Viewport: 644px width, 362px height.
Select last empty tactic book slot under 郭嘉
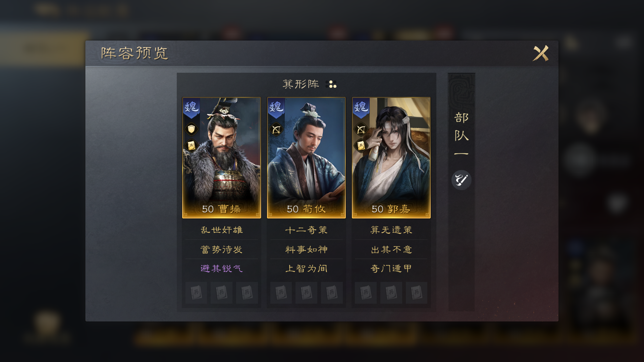point(416,293)
